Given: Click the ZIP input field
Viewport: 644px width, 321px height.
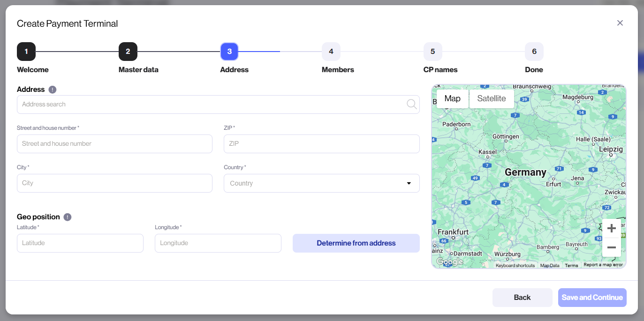Looking at the screenshot, I should pyautogui.click(x=321, y=144).
